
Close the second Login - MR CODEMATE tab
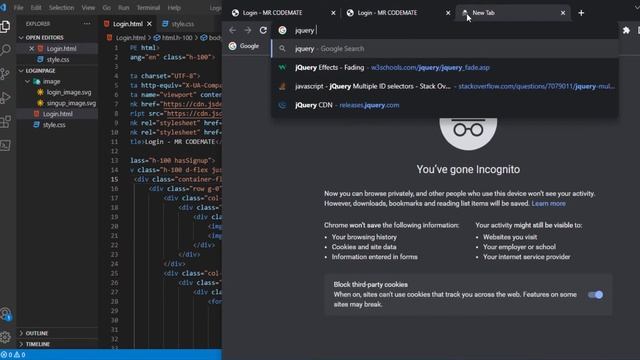coord(448,13)
